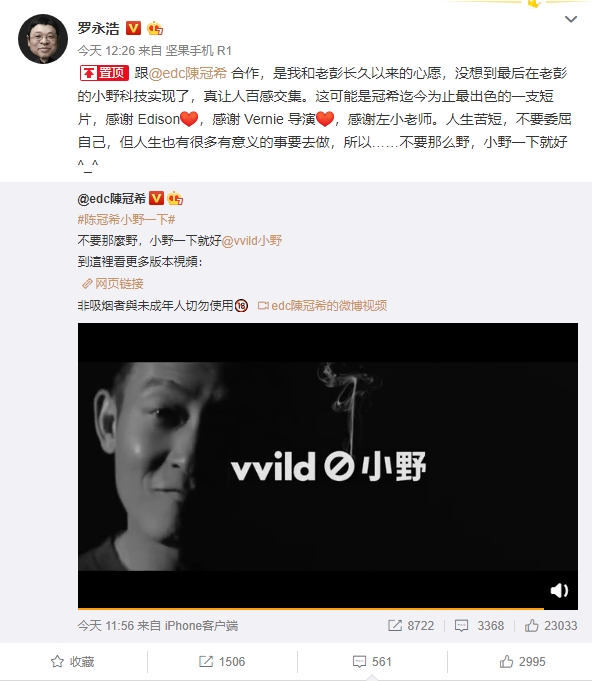Open the post options chevron menu
Image resolution: width=592 pixels, height=681 pixels.
[570, 19]
